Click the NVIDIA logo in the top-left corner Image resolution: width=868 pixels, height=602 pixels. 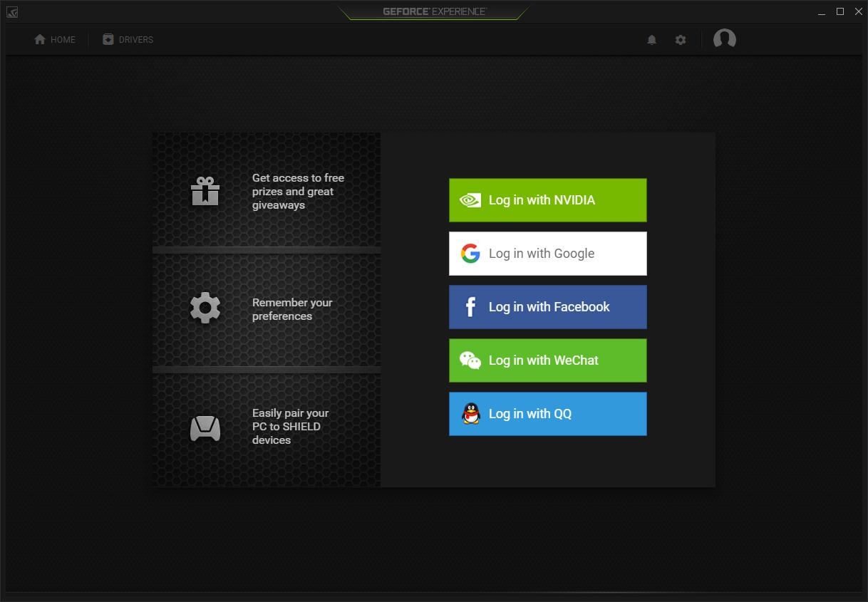point(11,11)
